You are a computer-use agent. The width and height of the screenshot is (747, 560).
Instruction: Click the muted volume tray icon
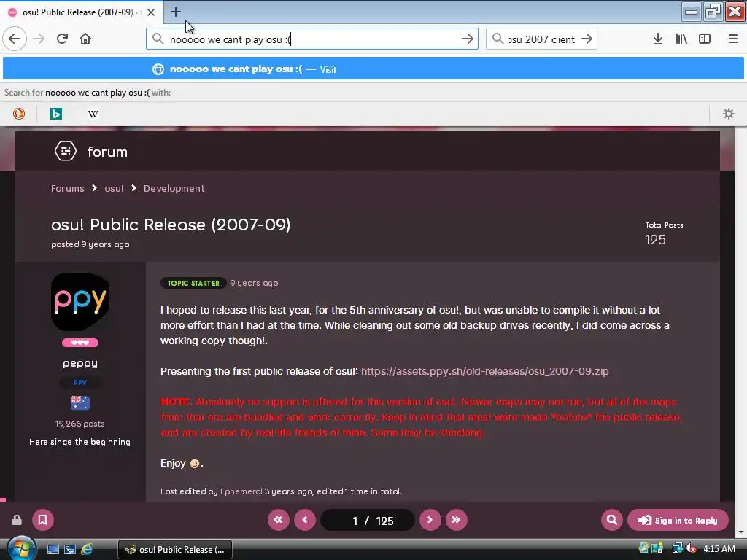690,549
